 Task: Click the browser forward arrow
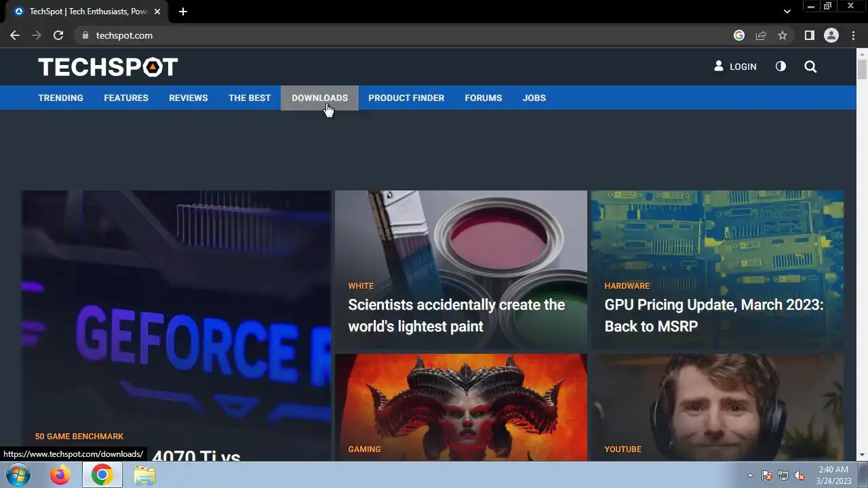pyautogui.click(x=37, y=35)
